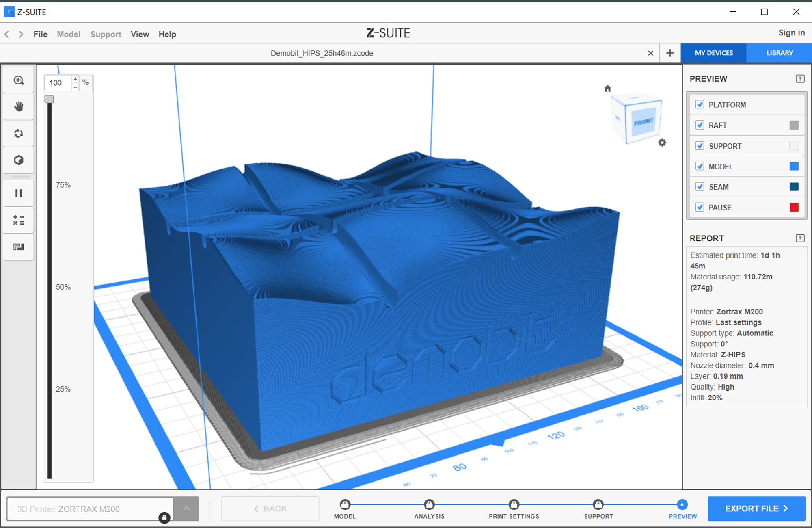Click the printer lock icon
The image size is (812, 528).
pyautogui.click(x=164, y=517)
